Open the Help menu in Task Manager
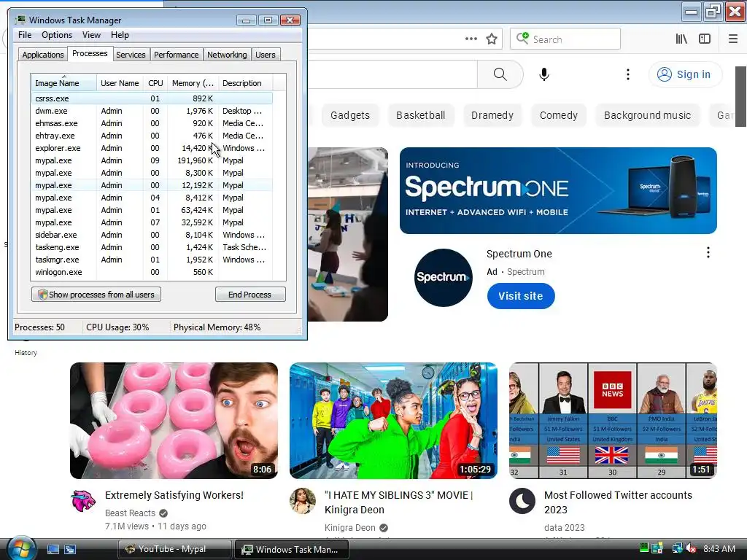The height and width of the screenshot is (560, 747). [x=120, y=35]
